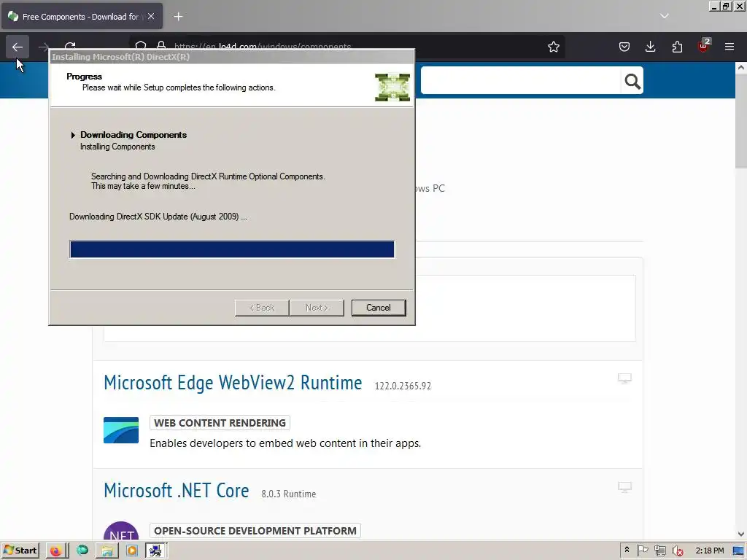Click the OPEN-SOURCE DEVELOPMENT PLATFORM tag
Screen dimensions: 747x560
pyautogui.click(x=255, y=531)
